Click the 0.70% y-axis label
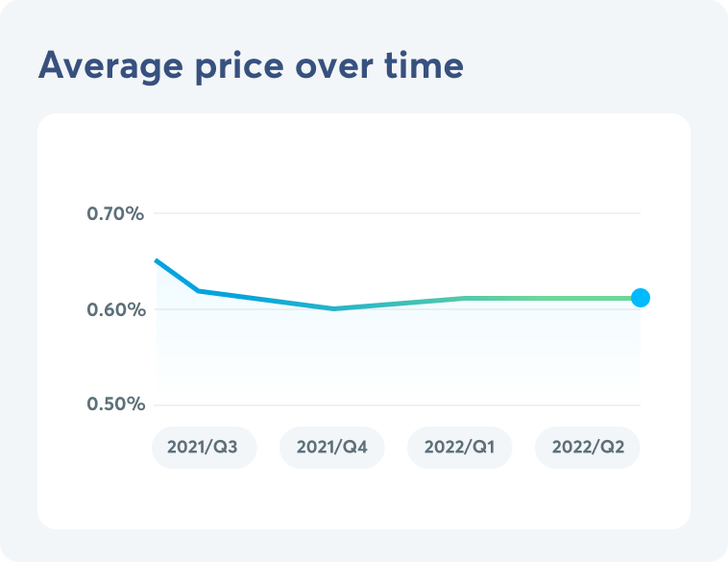The height and width of the screenshot is (562, 728). [x=116, y=213]
